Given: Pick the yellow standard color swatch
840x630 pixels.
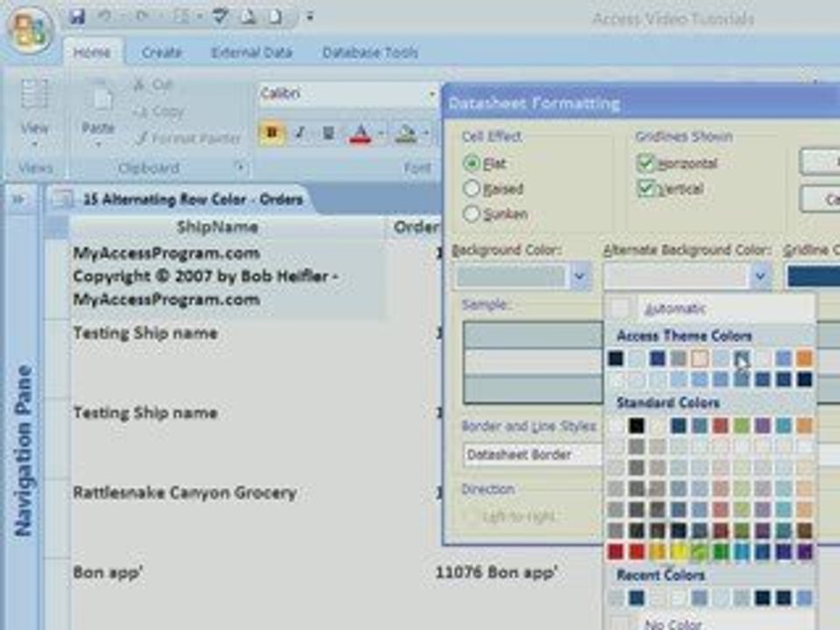Looking at the screenshot, I should pos(678,552).
